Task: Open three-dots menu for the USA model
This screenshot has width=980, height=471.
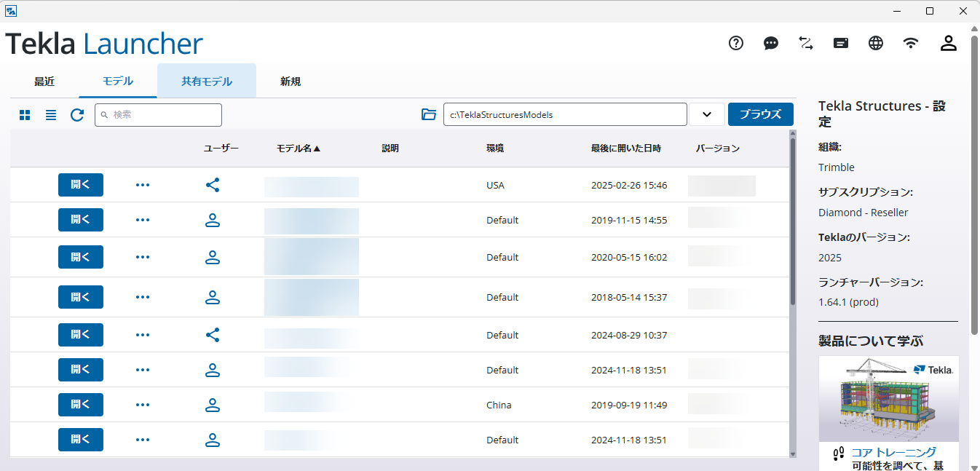Action: (x=143, y=185)
